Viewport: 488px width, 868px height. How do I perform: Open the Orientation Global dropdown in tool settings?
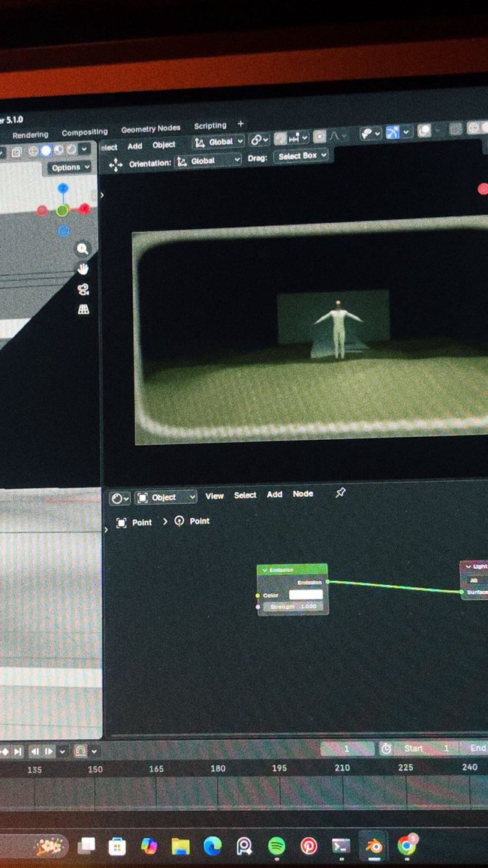click(x=208, y=161)
